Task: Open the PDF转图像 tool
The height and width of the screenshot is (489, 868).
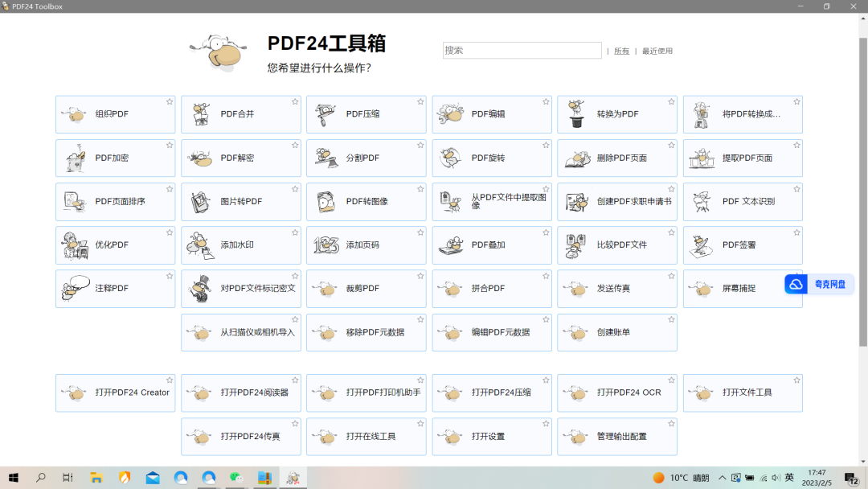Action: (x=366, y=202)
